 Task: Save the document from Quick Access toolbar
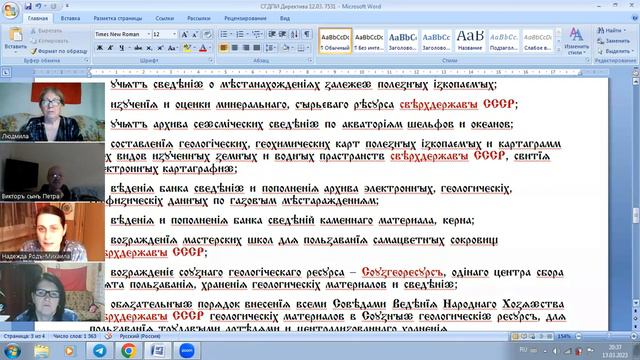[28, 6]
